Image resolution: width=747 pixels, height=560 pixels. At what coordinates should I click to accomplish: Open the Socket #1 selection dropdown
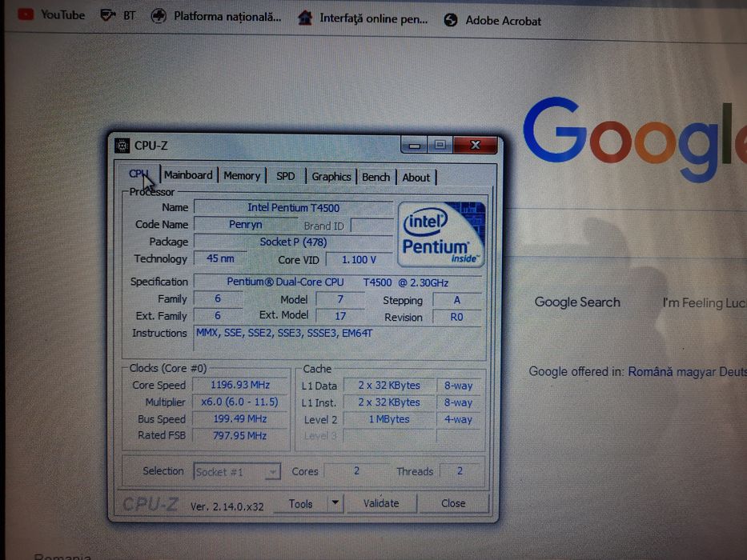[x=237, y=472]
